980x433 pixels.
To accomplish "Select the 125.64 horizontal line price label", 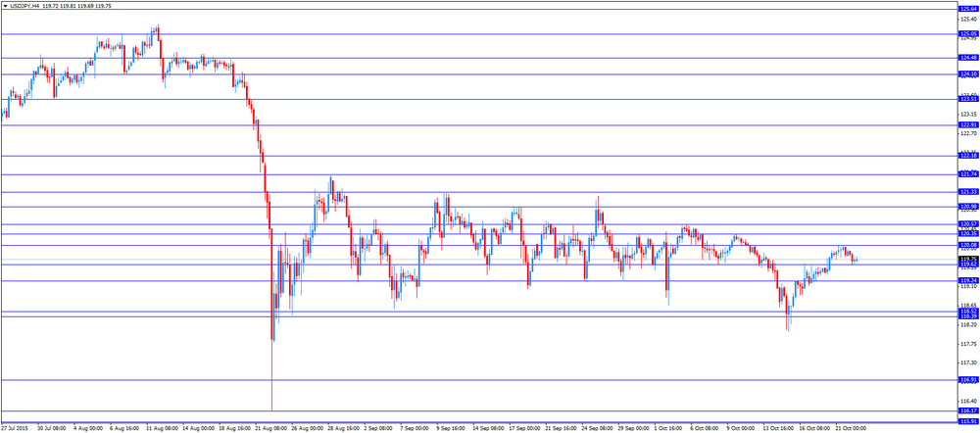I will click(968, 10).
